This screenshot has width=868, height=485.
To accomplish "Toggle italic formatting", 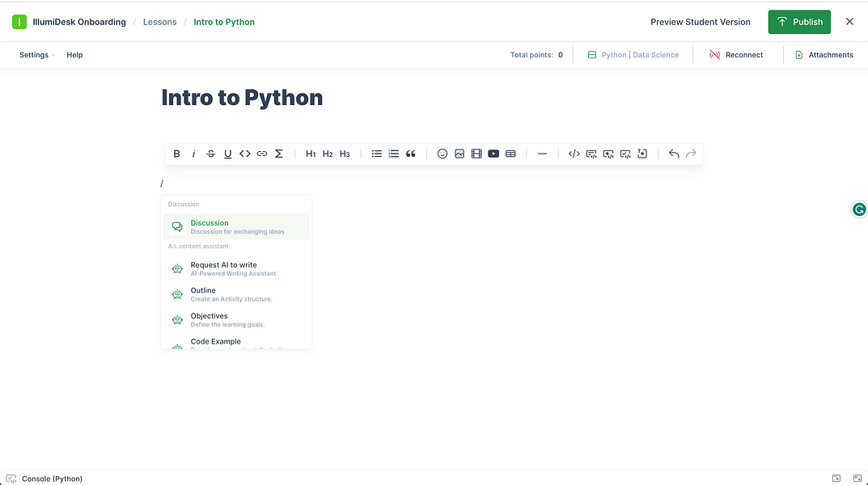I will 194,154.
